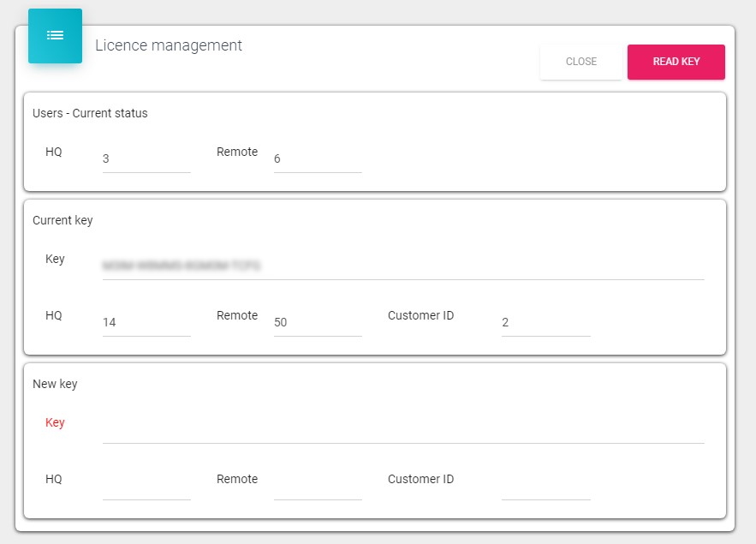Image resolution: width=756 pixels, height=544 pixels.
Task: Click the 'New key' section heading
Action: click(55, 384)
